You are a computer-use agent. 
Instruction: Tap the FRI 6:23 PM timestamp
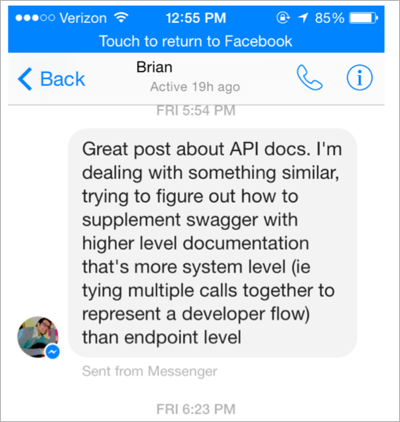pos(196,409)
